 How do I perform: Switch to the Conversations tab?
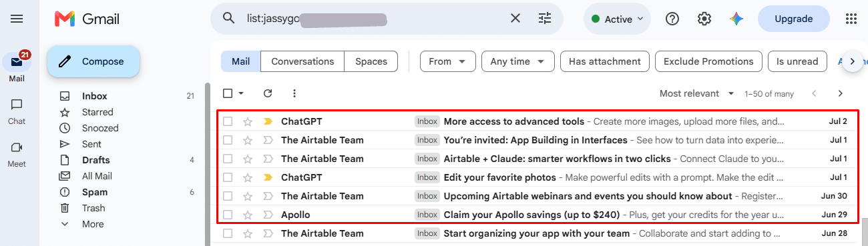[302, 61]
